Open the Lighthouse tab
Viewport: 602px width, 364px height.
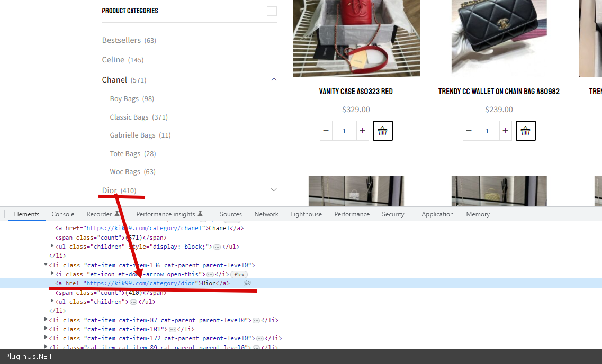coord(306,214)
